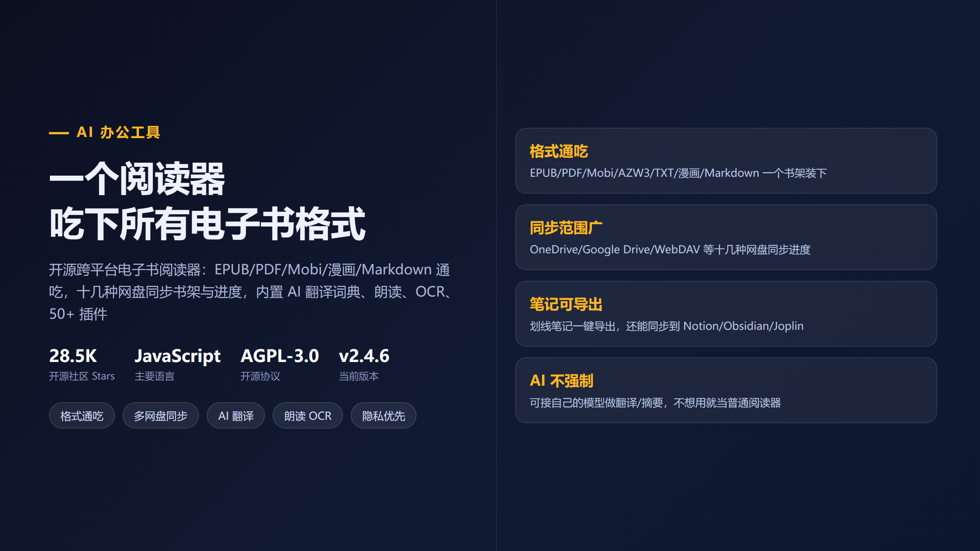Open the 同步范围广 feature card
The width and height of the screenshot is (980, 551).
[726, 237]
